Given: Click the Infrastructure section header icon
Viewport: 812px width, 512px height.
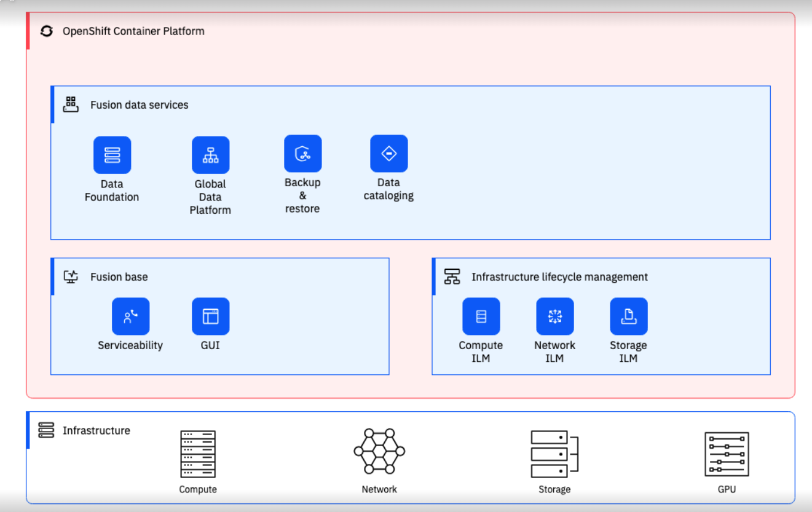Looking at the screenshot, I should coord(46,430).
